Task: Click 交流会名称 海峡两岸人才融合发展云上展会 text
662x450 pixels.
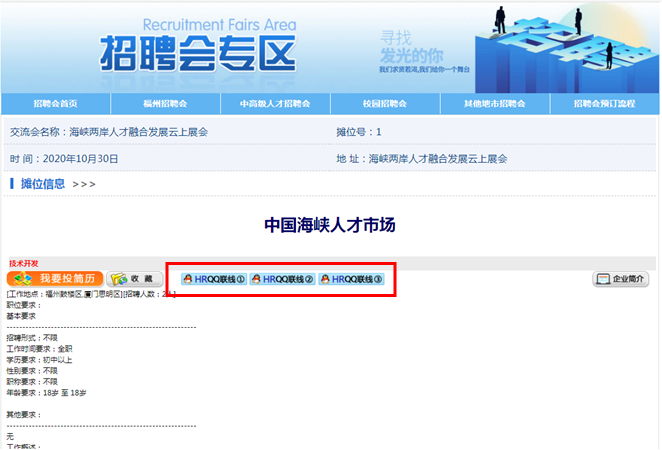Action: 109,132
